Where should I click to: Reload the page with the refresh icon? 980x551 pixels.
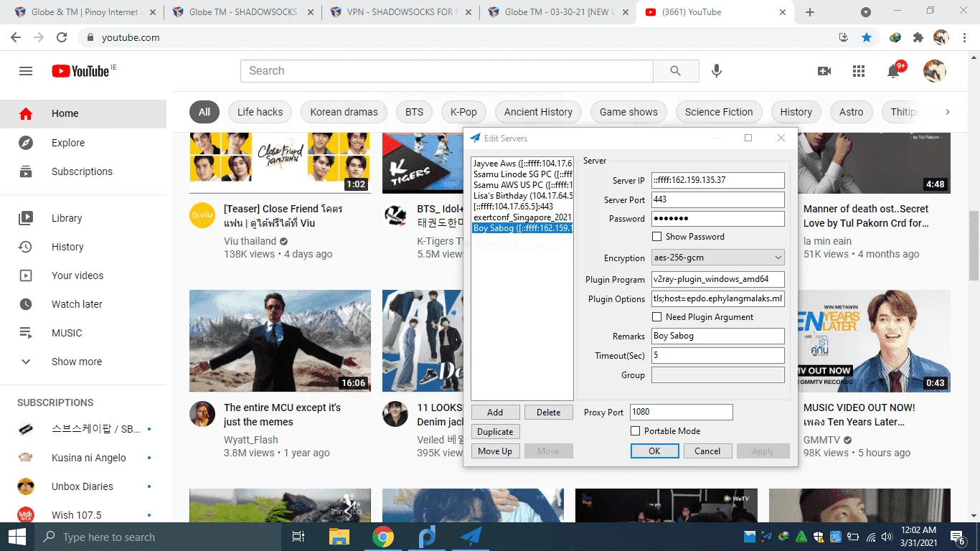point(62,37)
